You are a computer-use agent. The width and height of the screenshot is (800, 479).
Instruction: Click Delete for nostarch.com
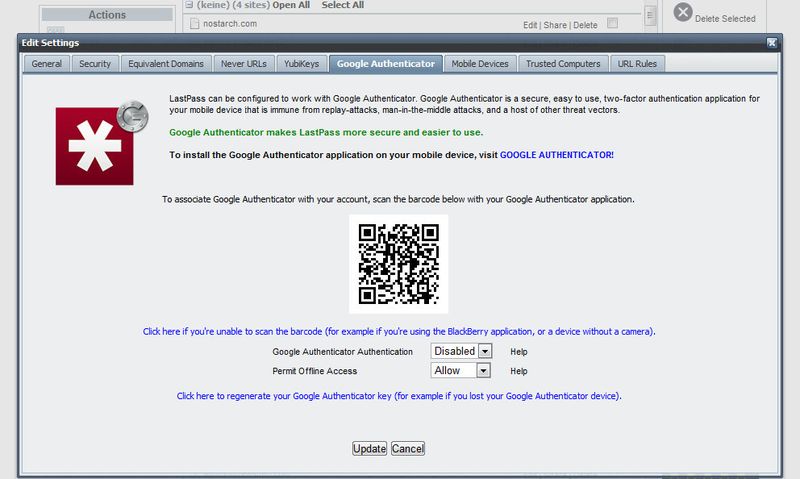tap(585, 25)
